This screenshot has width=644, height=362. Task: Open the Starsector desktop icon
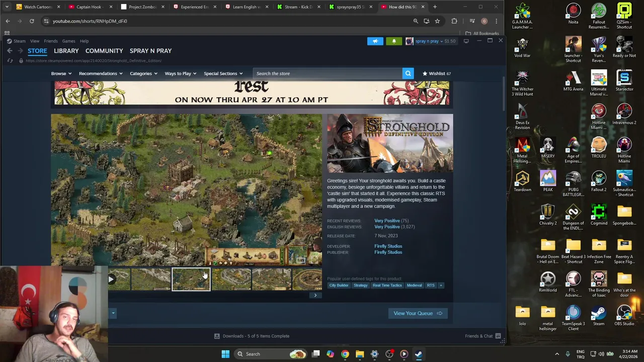(x=624, y=80)
